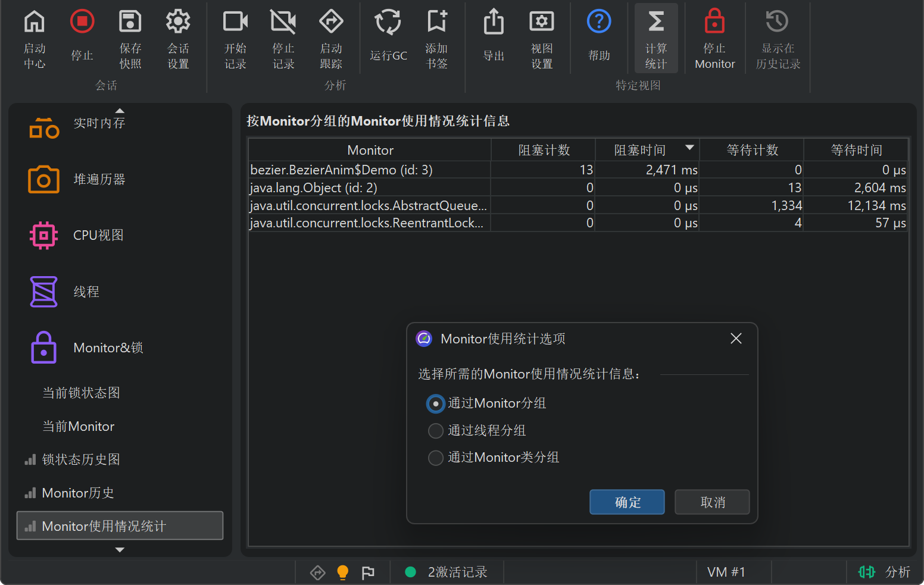Select the bezier.BezierAnim$Demo table row
The height and width of the screenshot is (585, 924).
pyautogui.click(x=369, y=170)
